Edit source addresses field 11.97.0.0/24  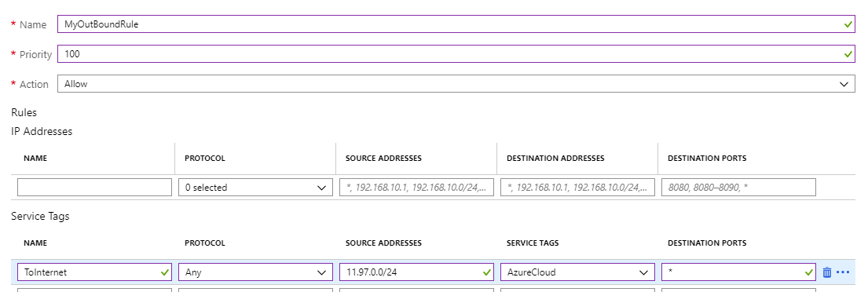pyautogui.click(x=417, y=272)
